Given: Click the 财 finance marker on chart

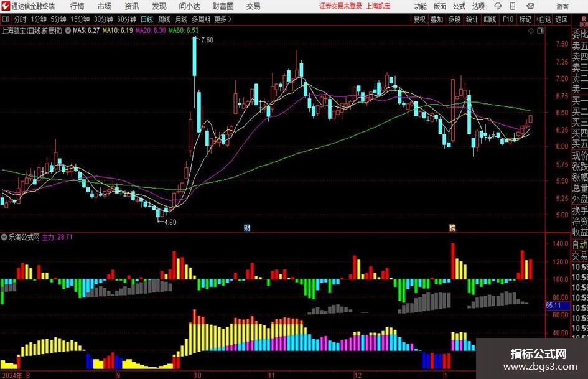Looking at the screenshot, I should (247, 228).
